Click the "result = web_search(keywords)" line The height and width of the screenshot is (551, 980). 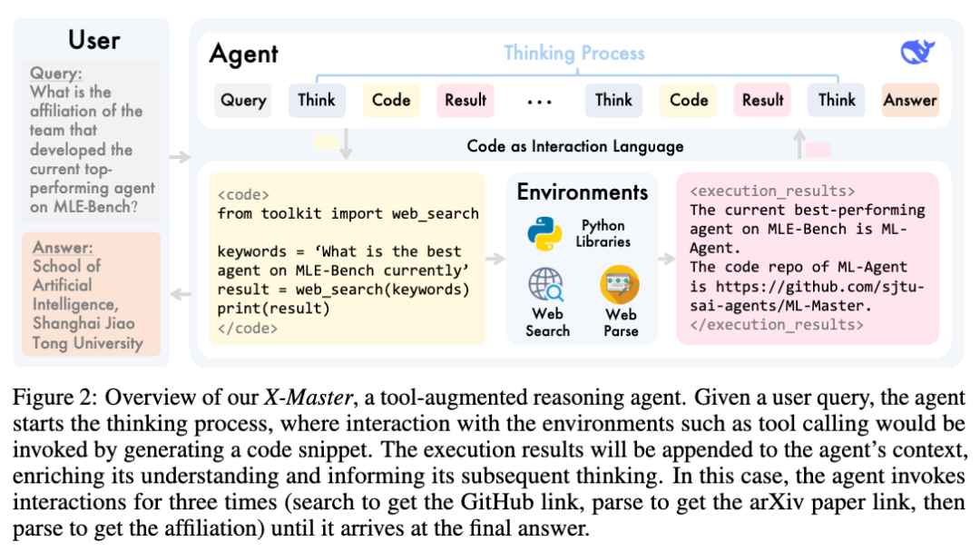[343, 290]
